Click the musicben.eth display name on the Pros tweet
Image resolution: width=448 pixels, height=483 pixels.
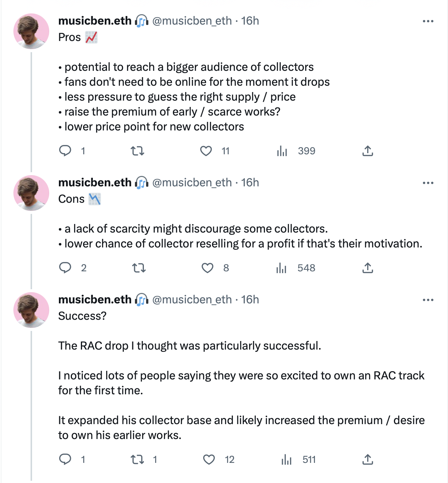(95, 21)
